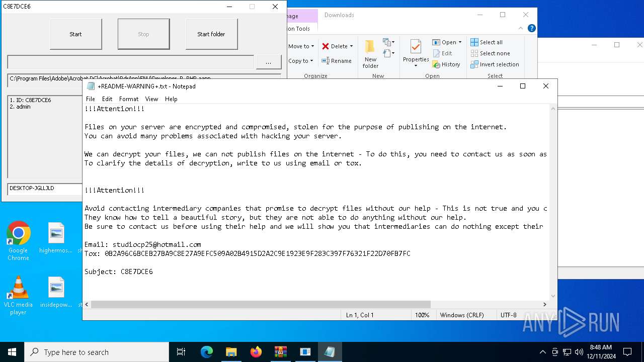Click the History ribbon item
The height and width of the screenshot is (362, 644).
(x=446, y=64)
